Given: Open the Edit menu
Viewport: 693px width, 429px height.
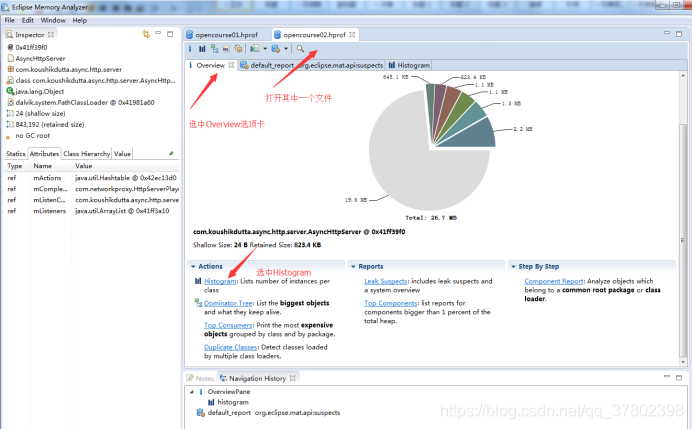Looking at the screenshot, I should point(27,20).
